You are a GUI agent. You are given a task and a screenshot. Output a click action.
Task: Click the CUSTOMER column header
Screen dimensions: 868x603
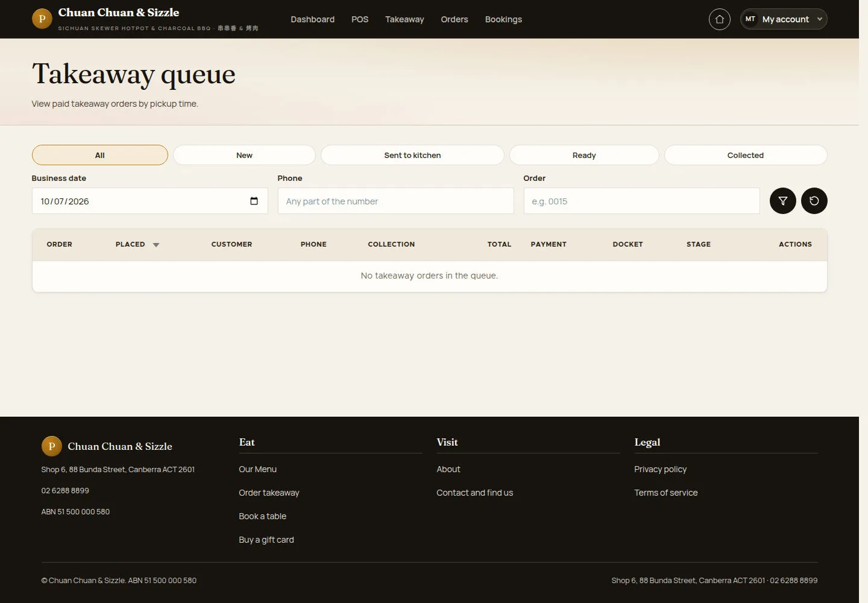[231, 244]
